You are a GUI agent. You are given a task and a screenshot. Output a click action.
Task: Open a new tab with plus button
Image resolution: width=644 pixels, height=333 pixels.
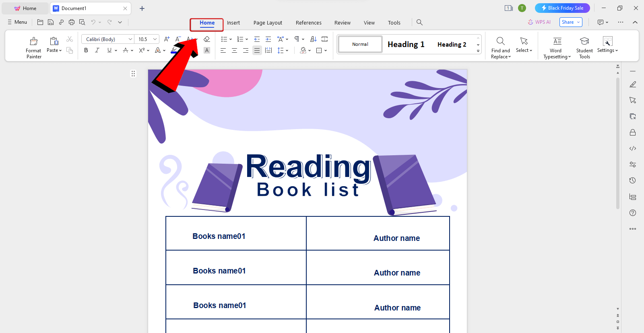[142, 8]
